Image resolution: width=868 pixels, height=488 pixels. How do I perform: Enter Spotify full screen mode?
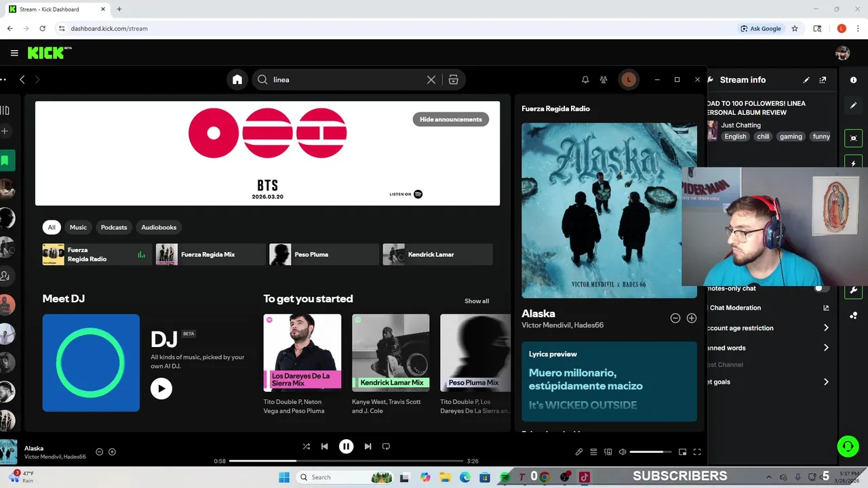[x=697, y=452]
